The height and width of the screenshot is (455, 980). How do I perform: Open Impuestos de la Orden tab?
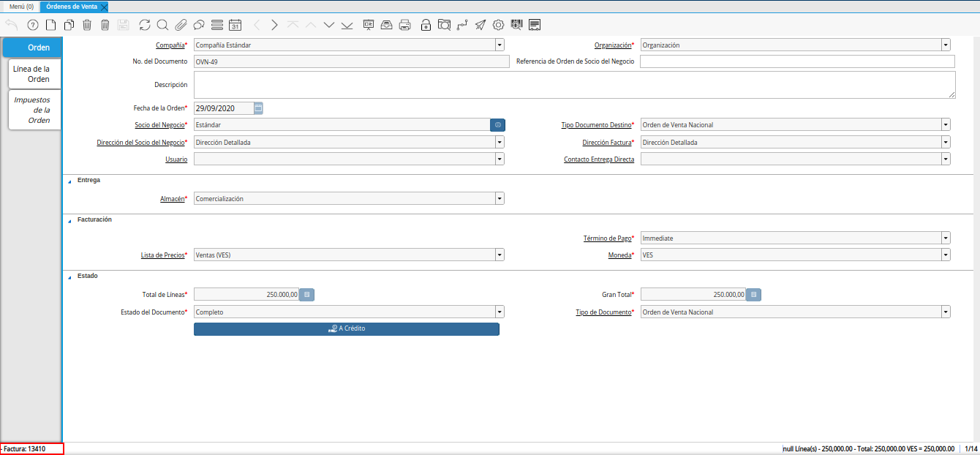(33, 110)
